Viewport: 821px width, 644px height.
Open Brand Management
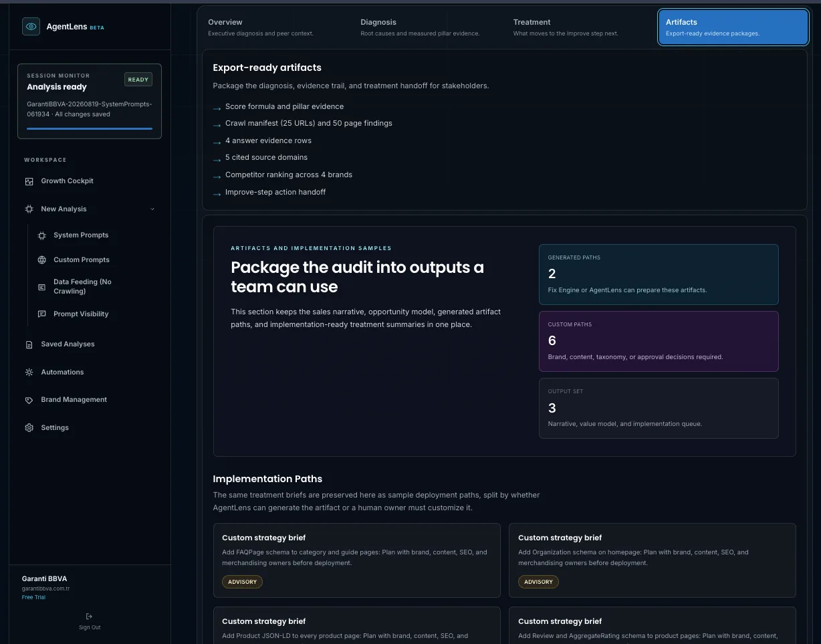[90, 400]
